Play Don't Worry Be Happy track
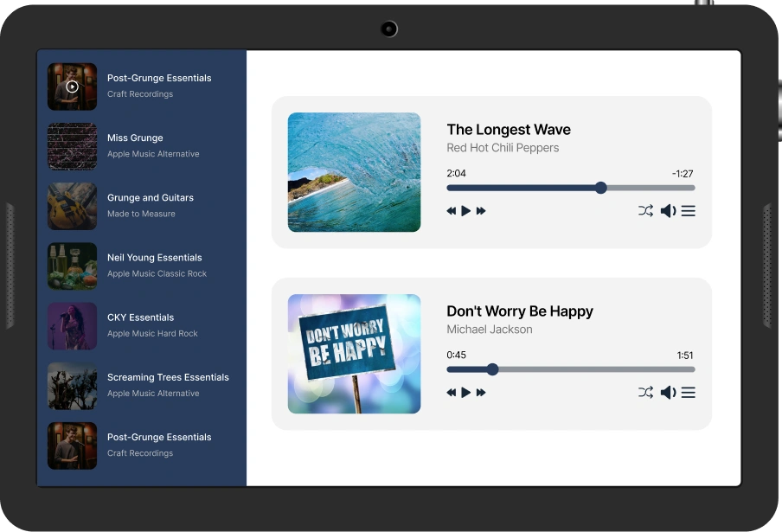782x532 pixels. coord(466,392)
